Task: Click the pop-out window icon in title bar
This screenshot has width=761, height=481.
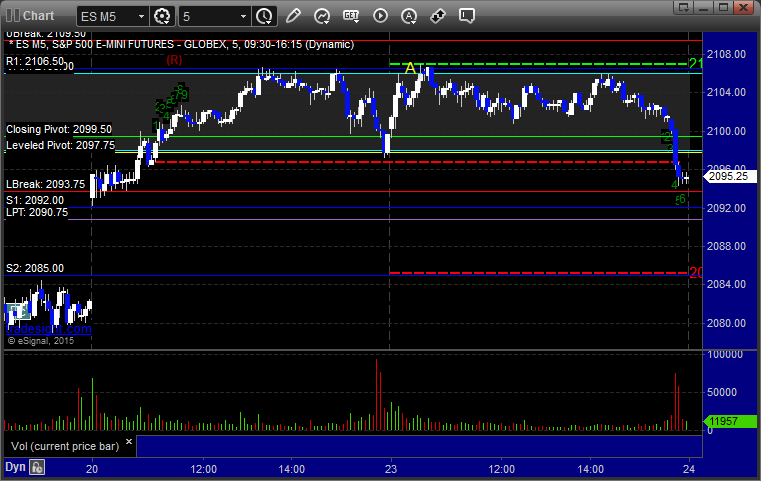Action: pyautogui.click(x=684, y=7)
